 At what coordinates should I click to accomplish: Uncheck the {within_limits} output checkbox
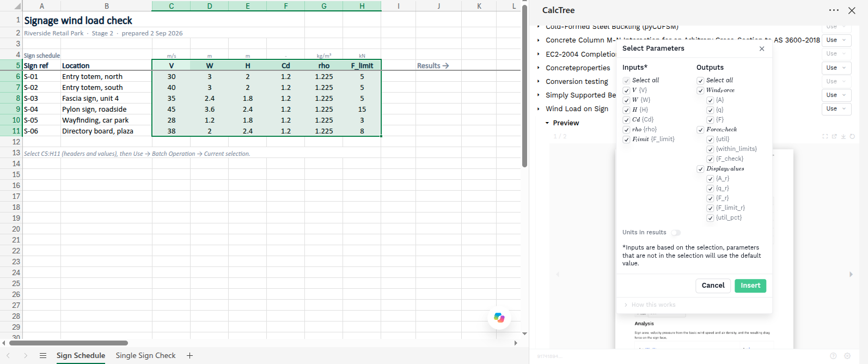click(x=710, y=149)
